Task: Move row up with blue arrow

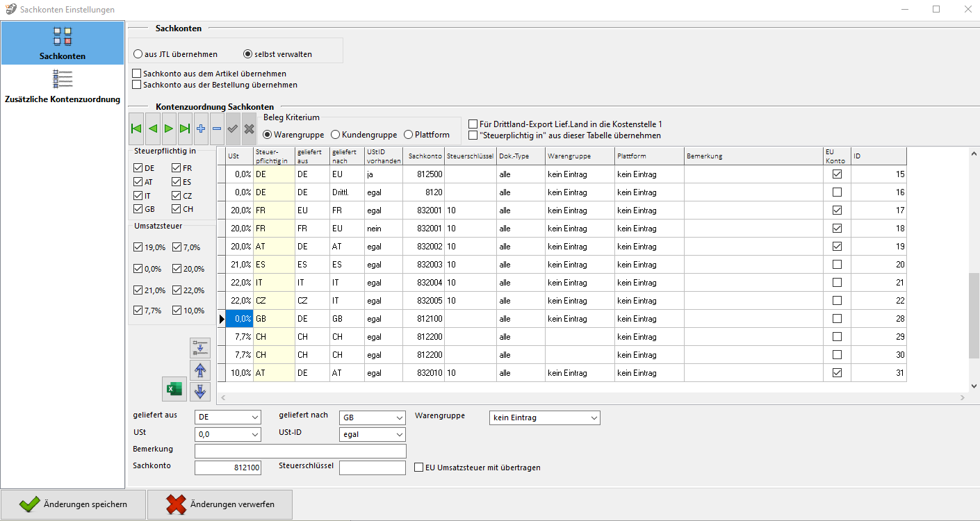Action: coord(200,370)
